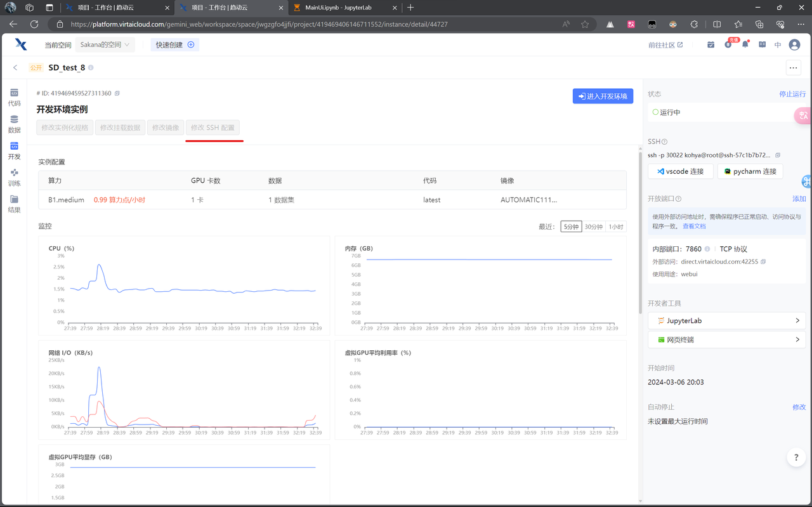Click the Virtaicloud X logo
This screenshot has height=507, width=812.
click(21, 44)
